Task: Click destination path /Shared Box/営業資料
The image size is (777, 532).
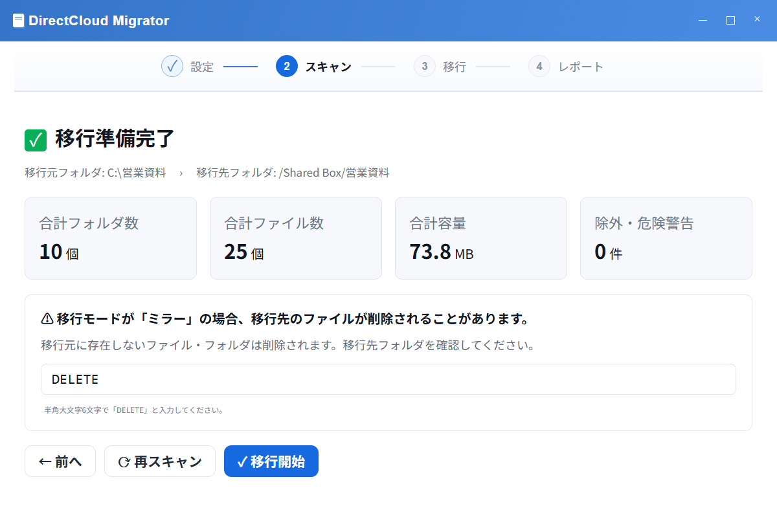Action: pyautogui.click(x=334, y=173)
